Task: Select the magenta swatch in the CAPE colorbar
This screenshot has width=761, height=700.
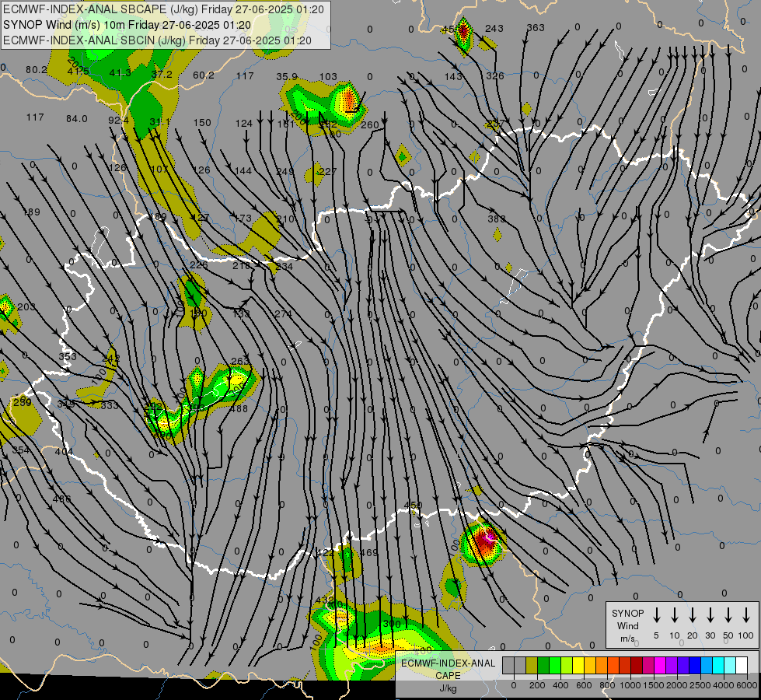Action: pyautogui.click(x=660, y=665)
